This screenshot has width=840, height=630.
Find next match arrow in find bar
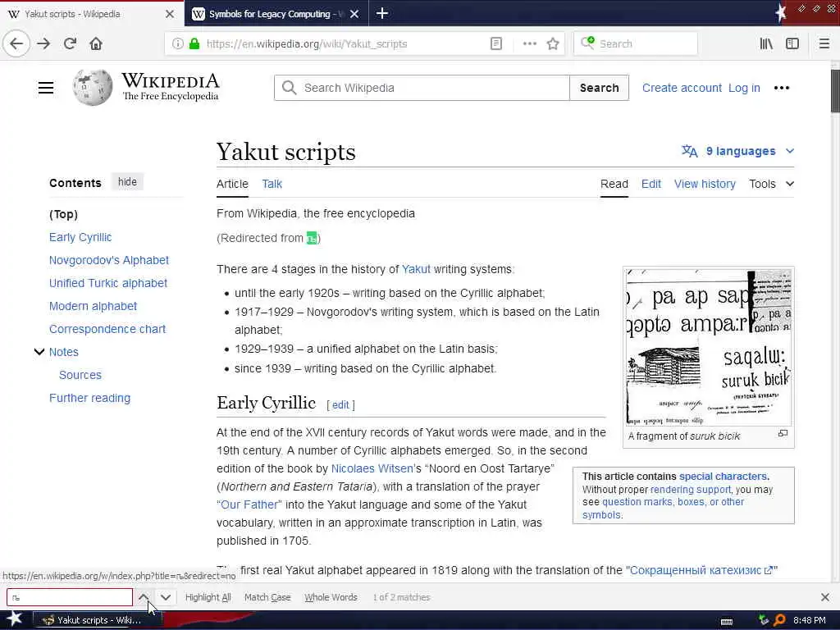[x=166, y=597]
